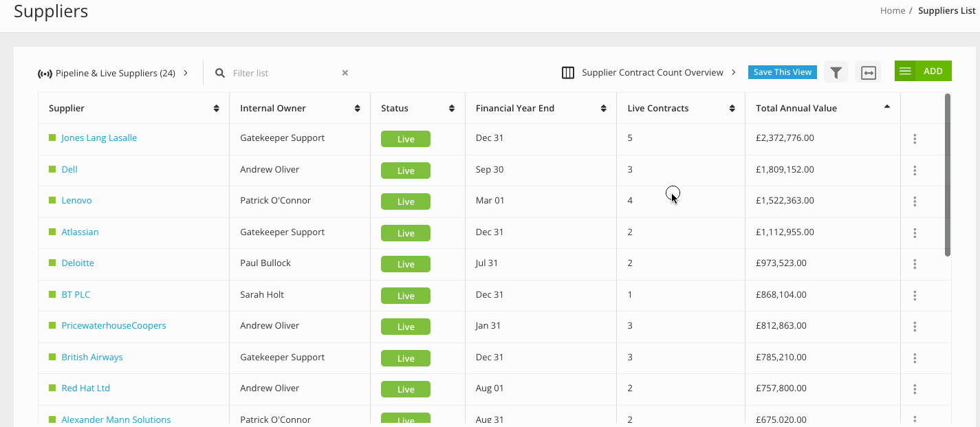The width and height of the screenshot is (980, 427).
Task: Click the table's vertical scrollbar
Action: (948, 175)
